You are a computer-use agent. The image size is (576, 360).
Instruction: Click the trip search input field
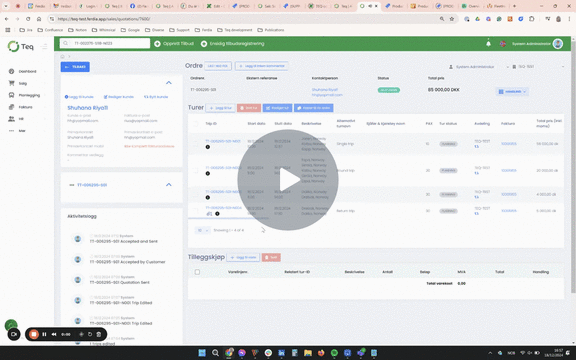105,43
